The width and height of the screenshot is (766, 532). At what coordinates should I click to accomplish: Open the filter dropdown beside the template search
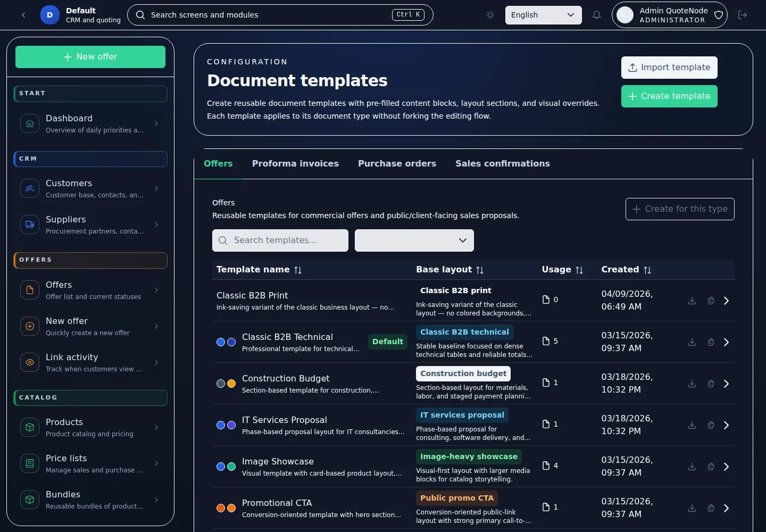tap(414, 240)
